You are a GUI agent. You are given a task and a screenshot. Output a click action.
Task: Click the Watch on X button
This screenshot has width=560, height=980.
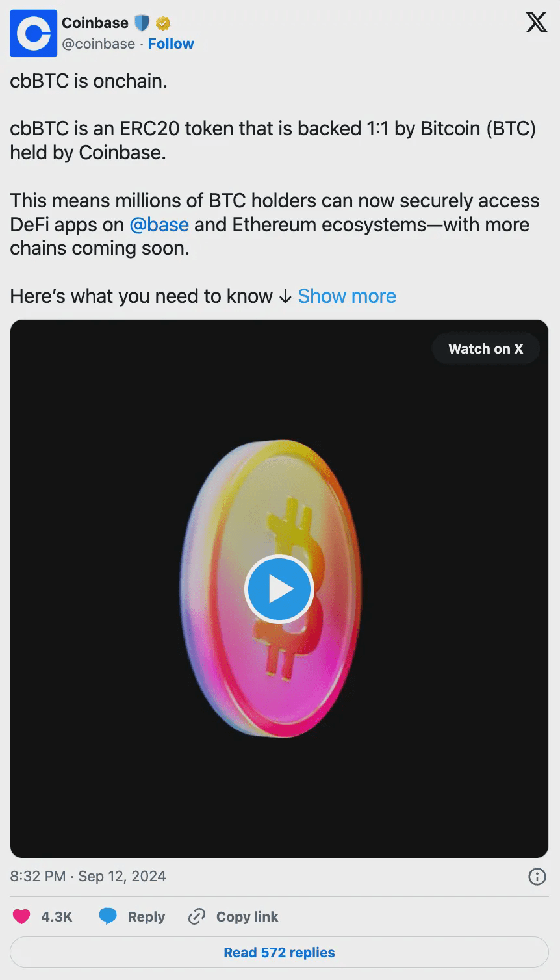pos(485,349)
